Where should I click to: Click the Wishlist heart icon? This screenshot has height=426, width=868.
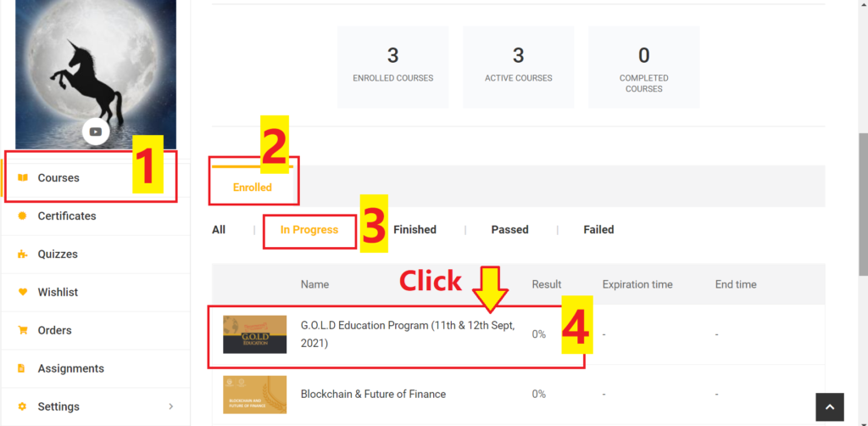tap(23, 292)
